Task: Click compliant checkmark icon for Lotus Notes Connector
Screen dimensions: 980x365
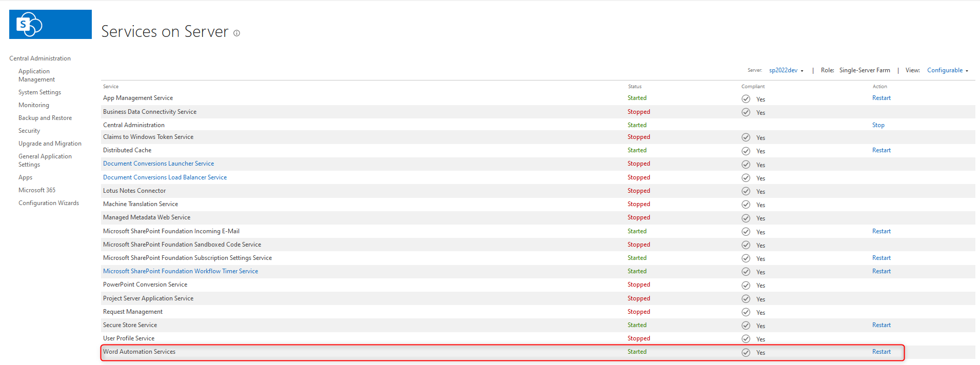Action: [746, 191]
